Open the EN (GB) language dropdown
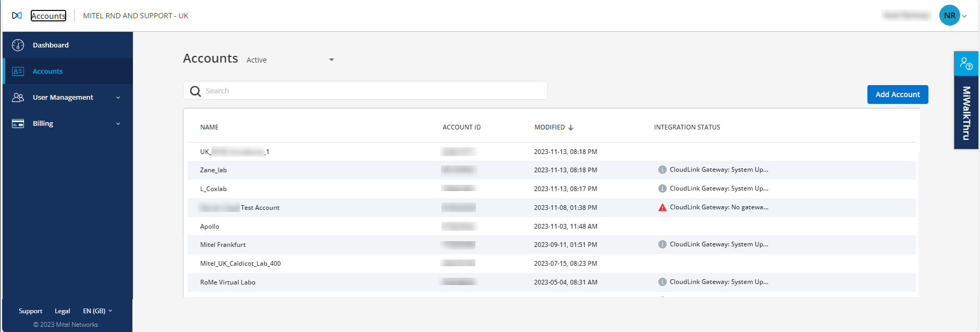The image size is (980, 332). [97, 311]
